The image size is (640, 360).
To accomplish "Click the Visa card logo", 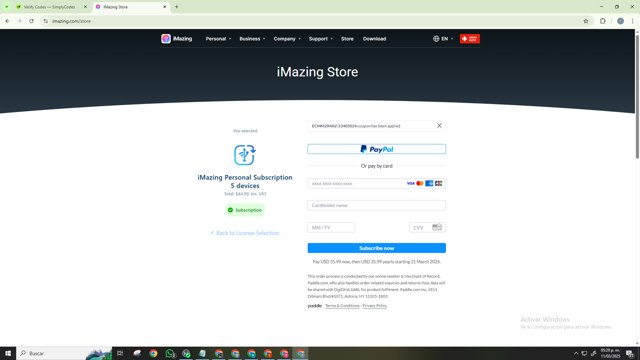I will [x=411, y=184].
